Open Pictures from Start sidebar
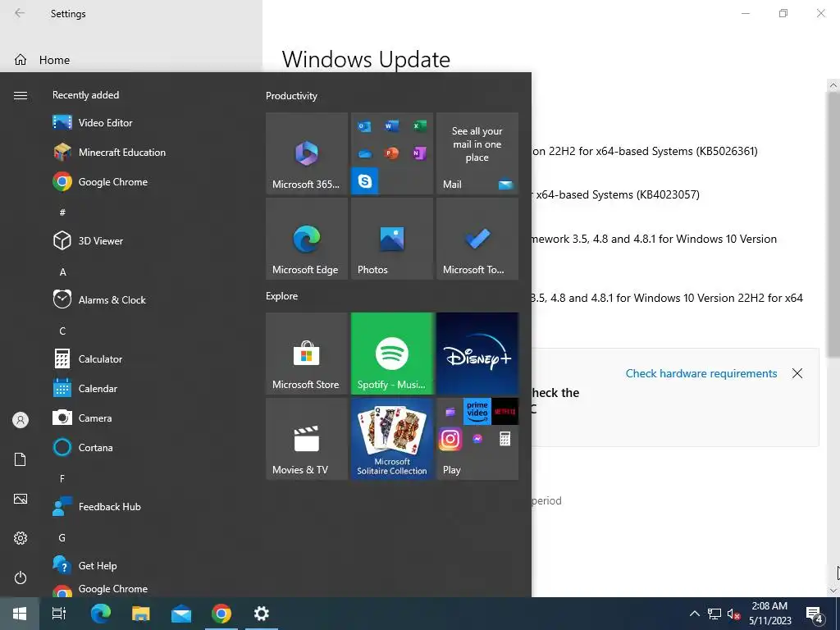 (21, 499)
